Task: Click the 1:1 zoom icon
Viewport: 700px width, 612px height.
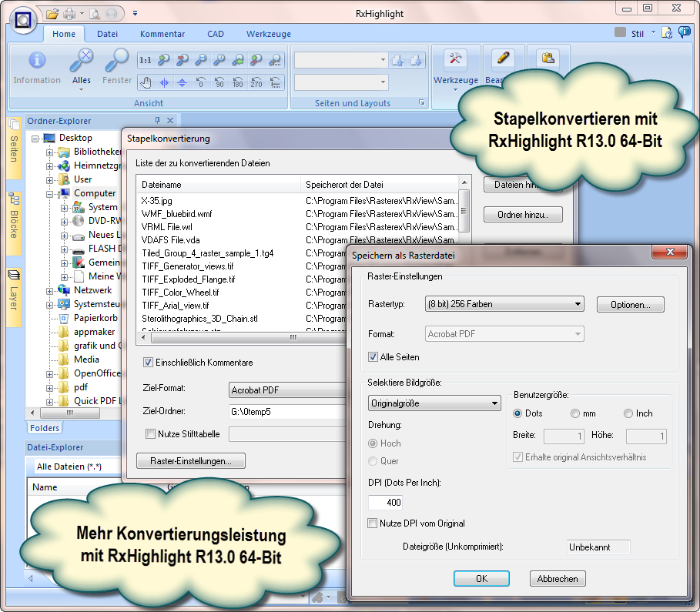Action: pyautogui.click(x=145, y=60)
